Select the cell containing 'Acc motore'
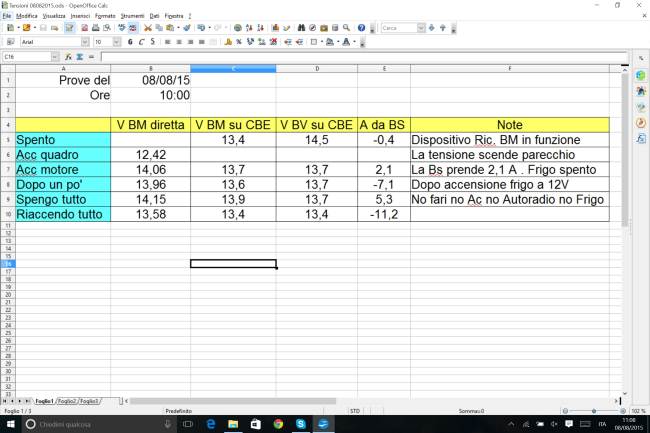650x433 pixels. click(62, 170)
